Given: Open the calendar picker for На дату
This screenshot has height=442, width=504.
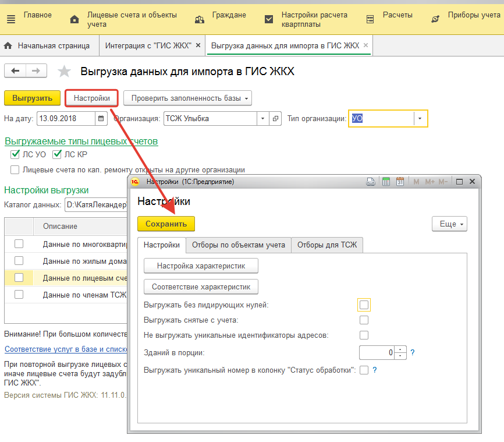Looking at the screenshot, I should [x=101, y=118].
